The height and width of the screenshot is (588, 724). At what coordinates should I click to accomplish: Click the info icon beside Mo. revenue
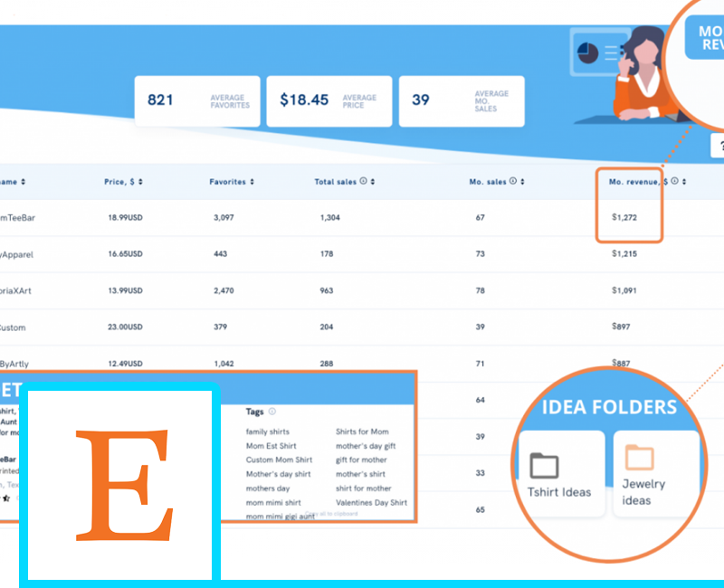[675, 182]
